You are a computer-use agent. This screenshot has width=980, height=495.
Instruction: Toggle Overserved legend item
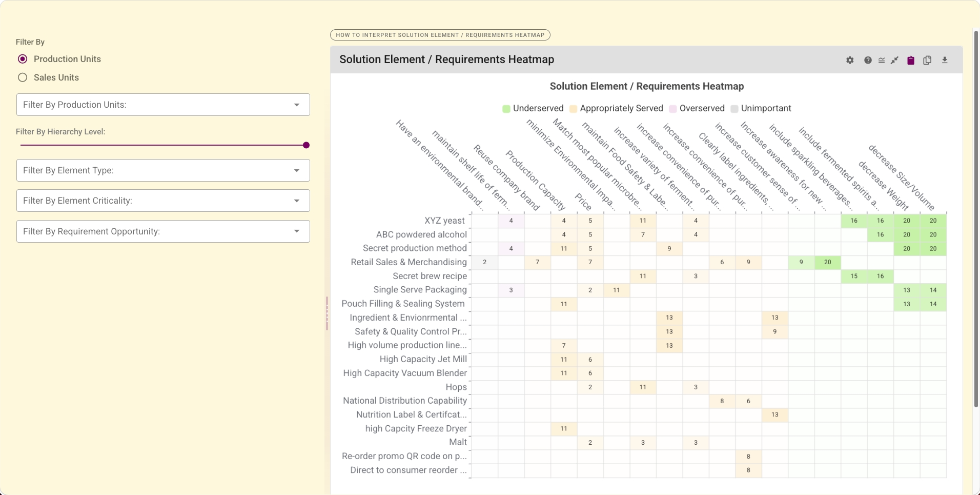[697, 109]
